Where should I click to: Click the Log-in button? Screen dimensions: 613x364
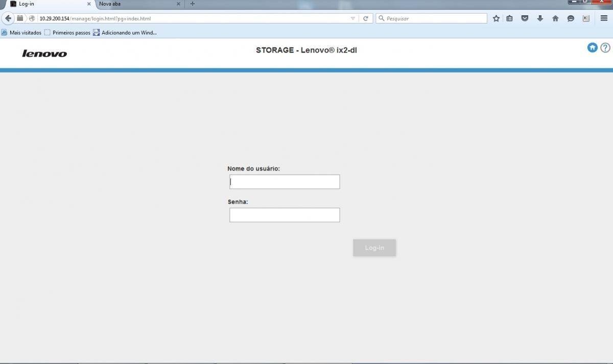[374, 248]
